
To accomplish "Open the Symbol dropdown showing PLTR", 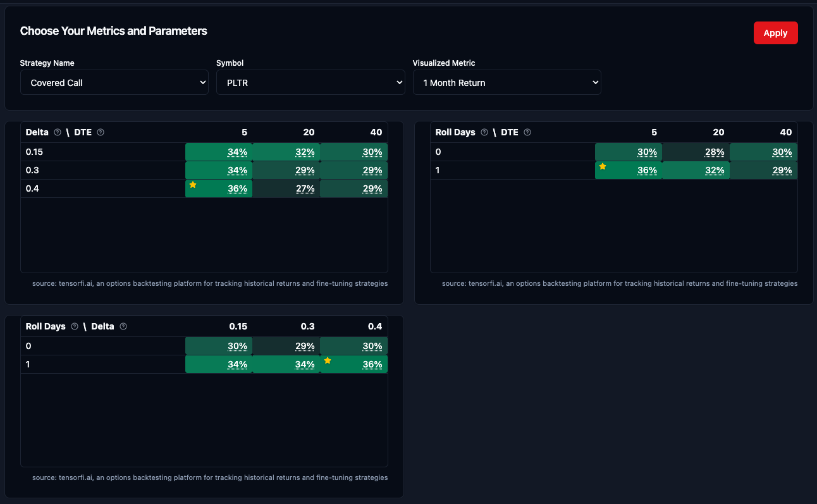I will (310, 83).
